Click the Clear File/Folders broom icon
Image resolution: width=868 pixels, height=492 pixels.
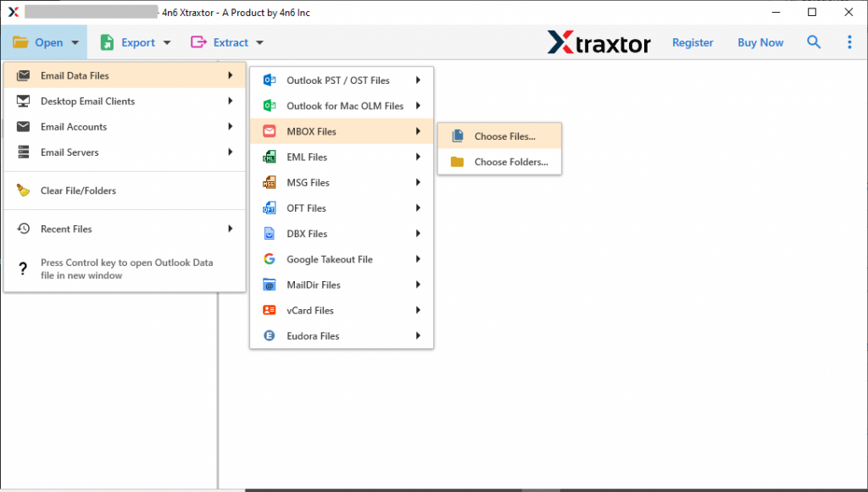(23, 191)
